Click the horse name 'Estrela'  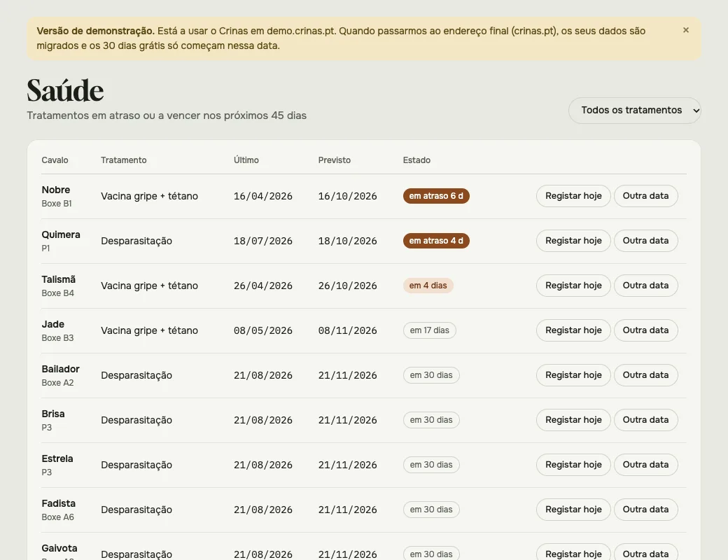(x=57, y=458)
